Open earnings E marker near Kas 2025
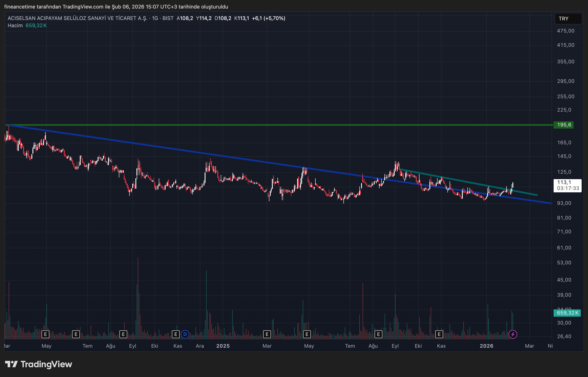 pyautogui.click(x=439, y=334)
